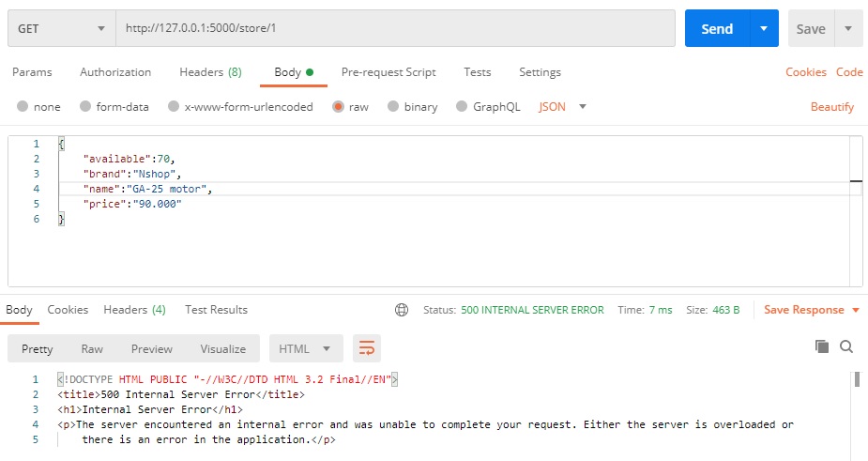Copy the response body with copy icon
The height and width of the screenshot is (461, 868).
[x=822, y=346]
